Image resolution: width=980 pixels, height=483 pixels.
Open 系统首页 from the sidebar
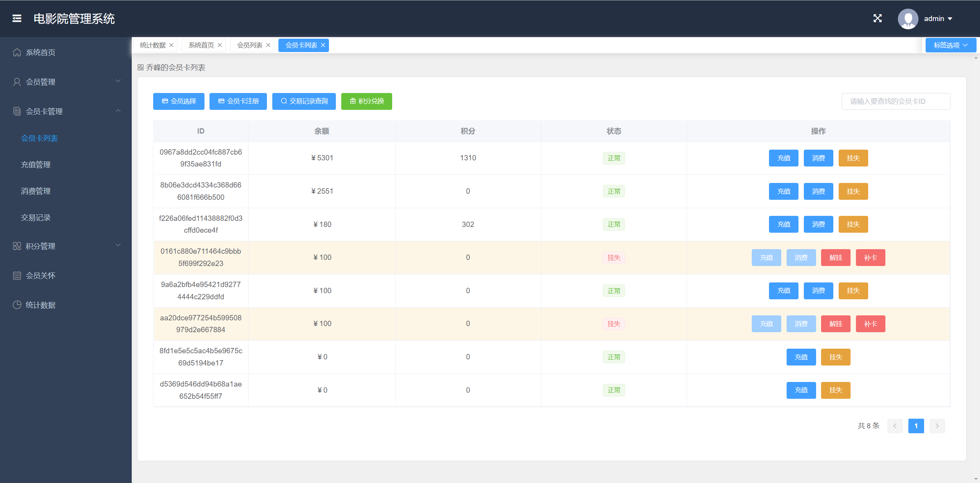click(x=40, y=52)
